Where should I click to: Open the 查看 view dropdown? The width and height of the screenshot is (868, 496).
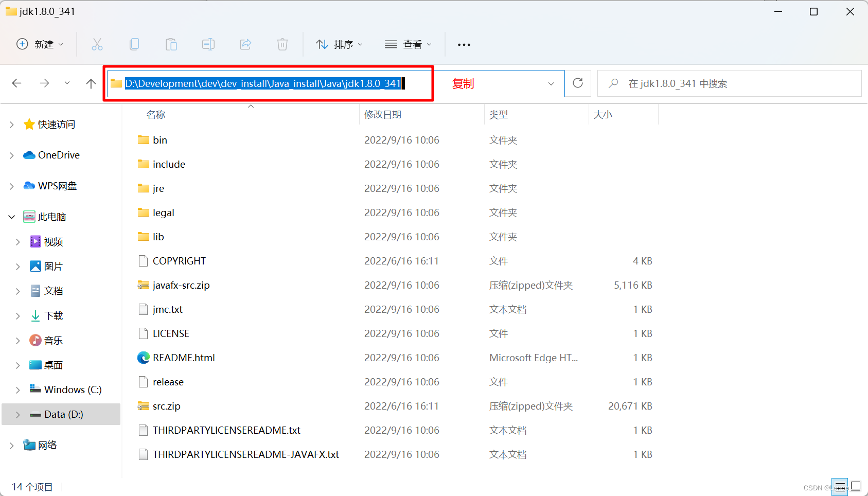408,44
